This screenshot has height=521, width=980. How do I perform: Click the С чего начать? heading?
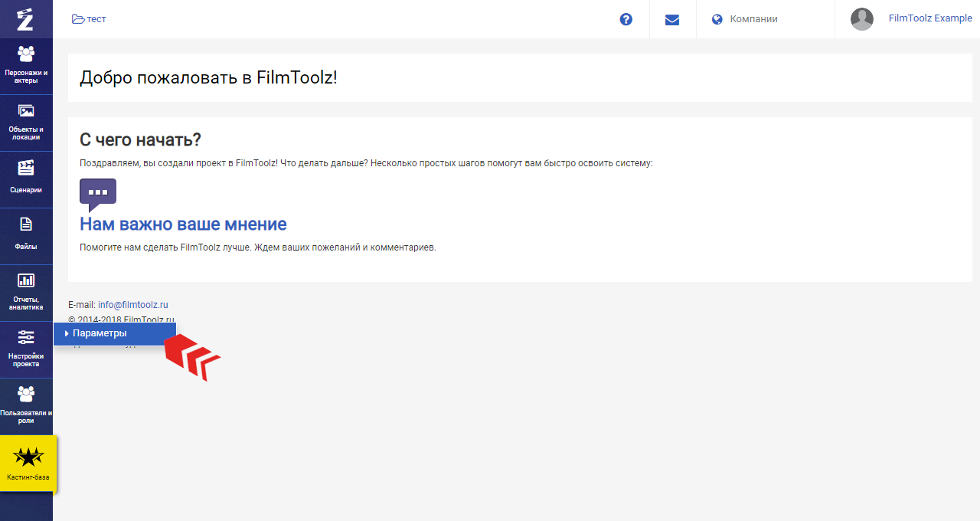pos(140,140)
